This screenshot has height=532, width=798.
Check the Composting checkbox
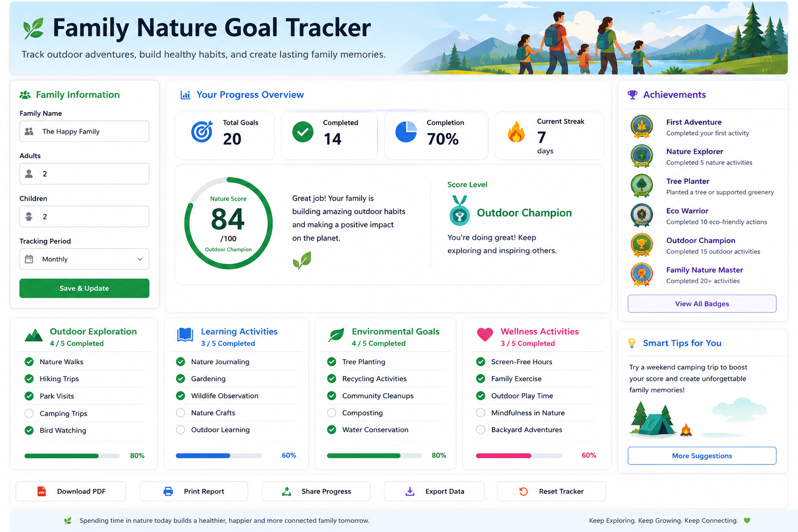pyautogui.click(x=331, y=413)
